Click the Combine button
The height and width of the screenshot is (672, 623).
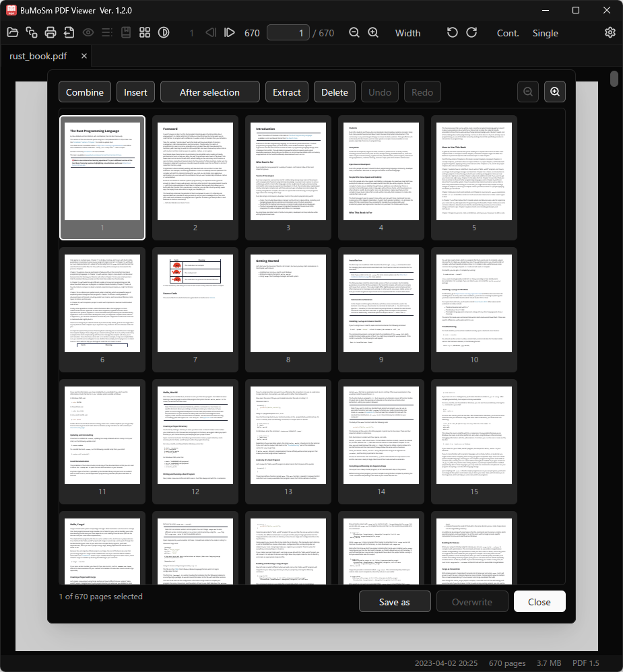point(84,92)
